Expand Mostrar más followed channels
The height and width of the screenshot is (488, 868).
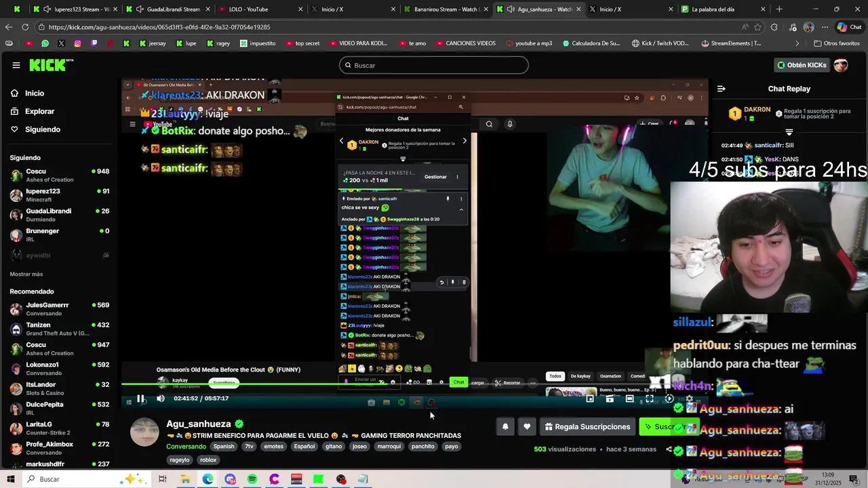tap(26, 274)
